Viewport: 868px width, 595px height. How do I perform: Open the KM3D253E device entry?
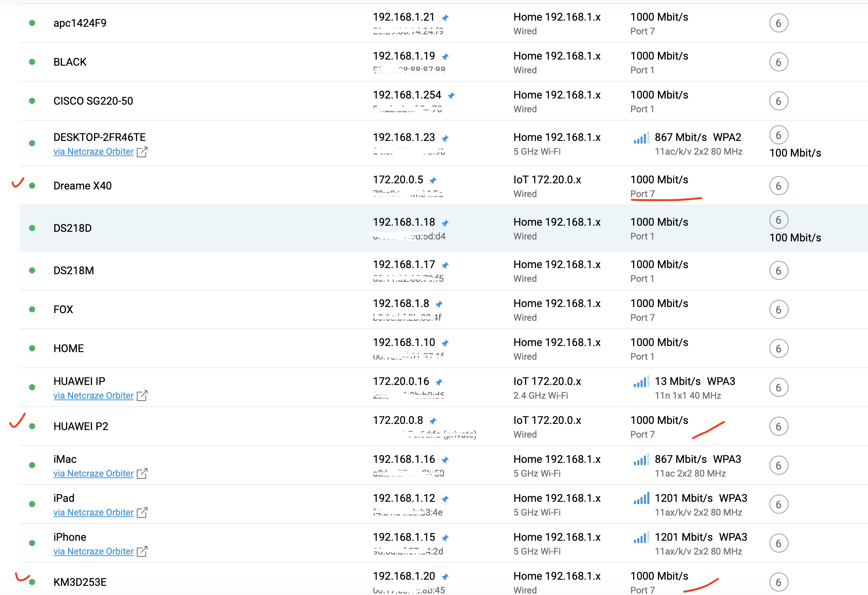coord(80,582)
